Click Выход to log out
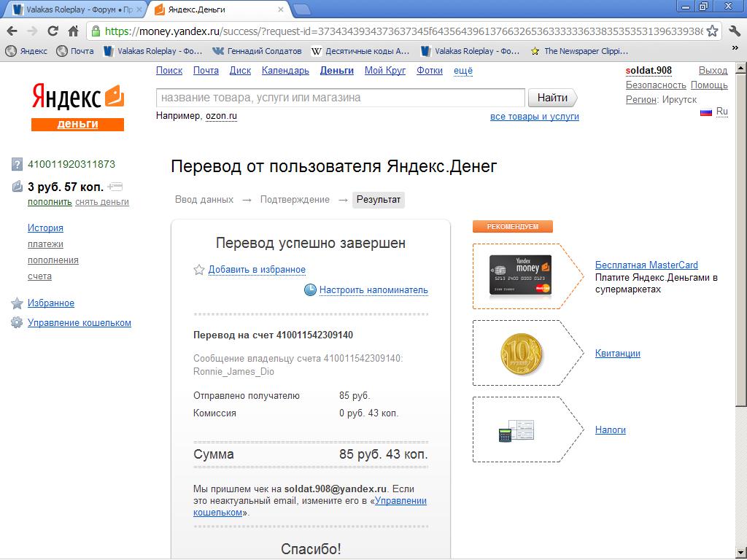Image resolution: width=747 pixels, height=560 pixels. pyautogui.click(x=713, y=71)
